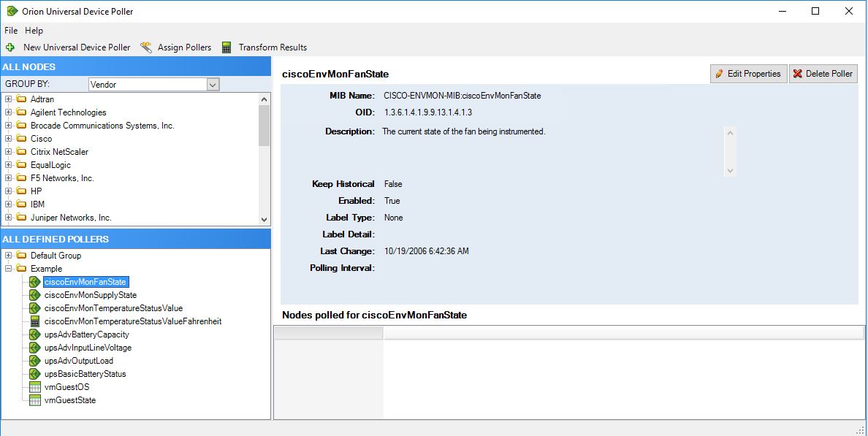Select the vmGuestOS table poller icon
This screenshot has height=436, width=868.
pyautogui.click(x=34, y=386)
